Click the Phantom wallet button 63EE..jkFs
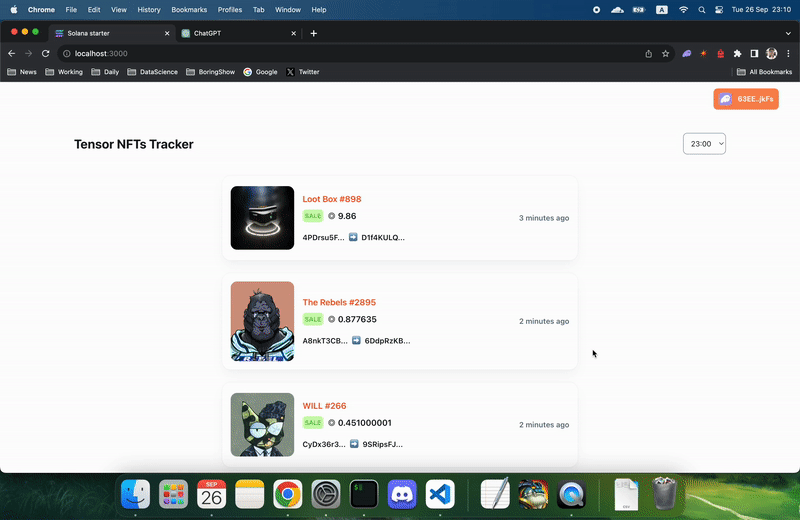 point(745,99)
